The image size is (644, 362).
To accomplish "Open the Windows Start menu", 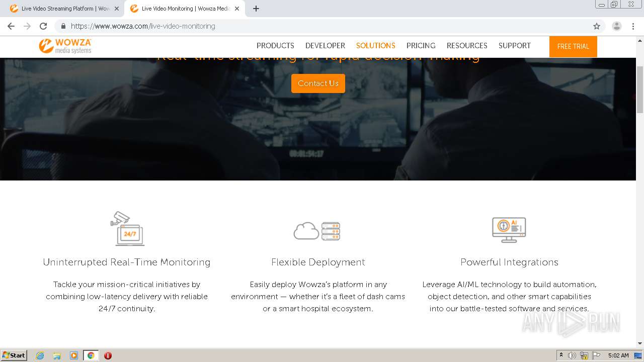I will pos(14,355).
